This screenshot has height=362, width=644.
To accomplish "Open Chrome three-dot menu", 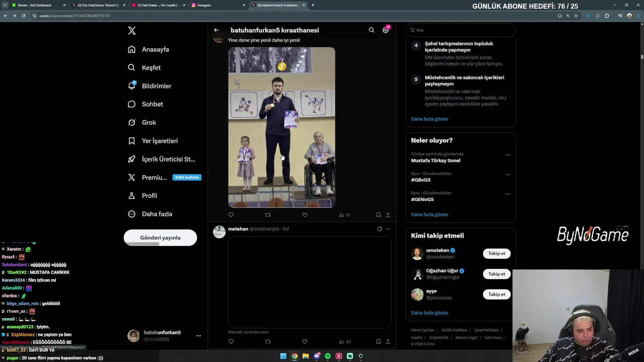I will [x=637, y=16].
